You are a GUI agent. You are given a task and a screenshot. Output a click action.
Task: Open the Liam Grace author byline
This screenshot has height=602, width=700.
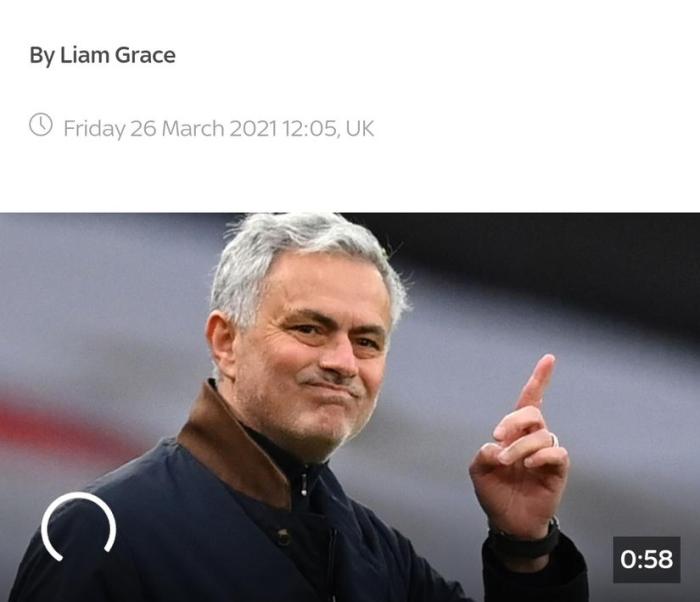click(102, 55)
